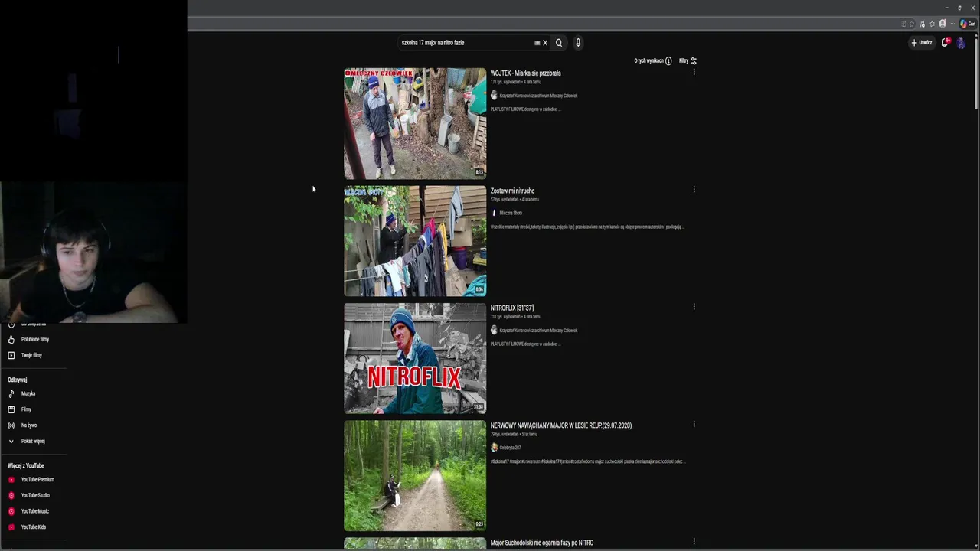Open more options for 'NERWOWY NAWĄCHANY MAJOR' video
Image resolution: width=980 pixels, height=551 pixels.
click(694, 424)
